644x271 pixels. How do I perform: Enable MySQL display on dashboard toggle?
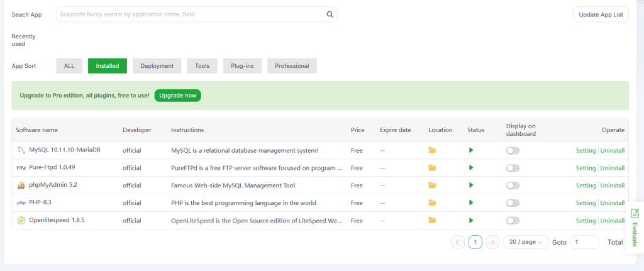click(513, 150)
